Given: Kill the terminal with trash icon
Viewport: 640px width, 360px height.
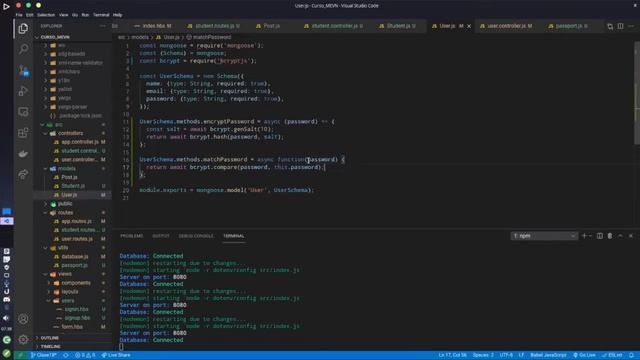Looking at the screenshot, I should (610, 236).
